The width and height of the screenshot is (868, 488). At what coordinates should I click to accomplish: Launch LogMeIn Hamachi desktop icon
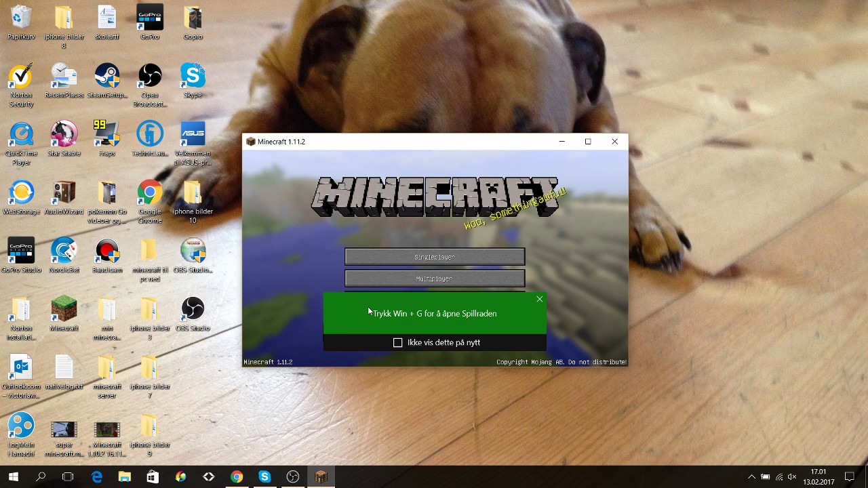(21, 435)
